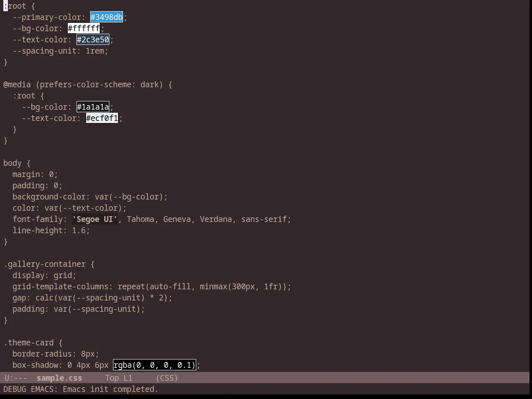Click the 'padding: 0;' declaration in body
Viewport: 532px width, 399px height.
[x=37, y=185]
